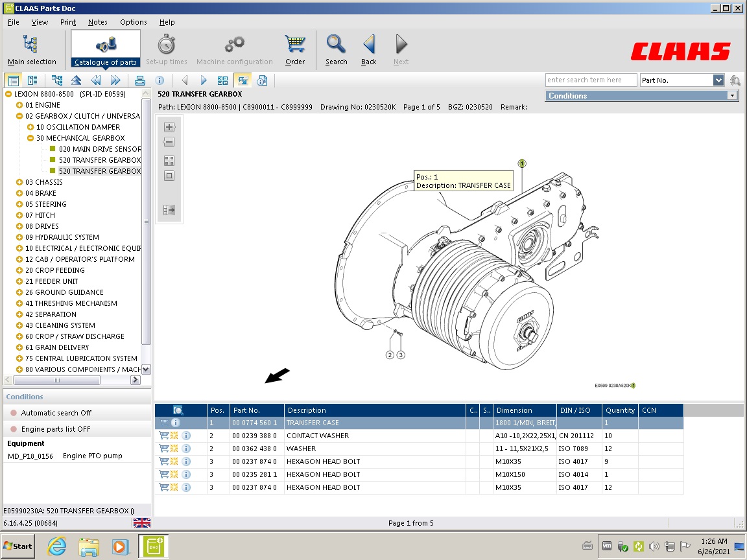The image size is (747, 560).
Task: Zoom out of drawing with minus icon
Action: tap(169, 142)
